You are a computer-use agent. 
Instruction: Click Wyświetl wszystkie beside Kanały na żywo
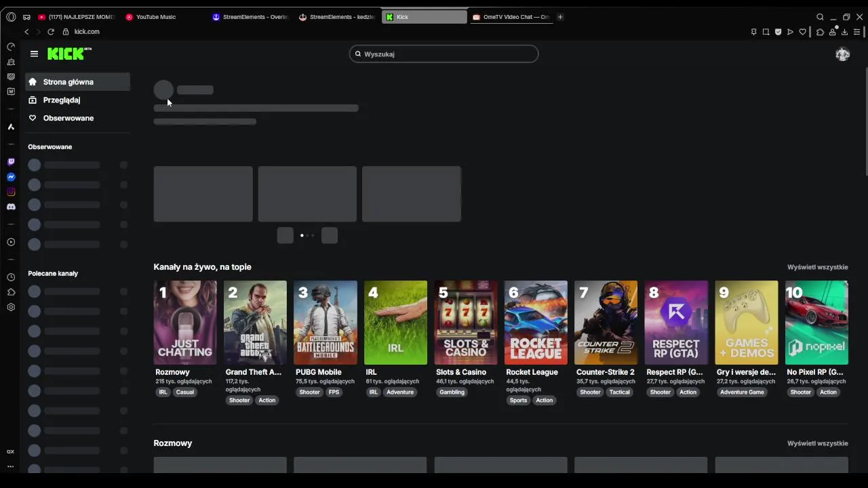[817, 267]
